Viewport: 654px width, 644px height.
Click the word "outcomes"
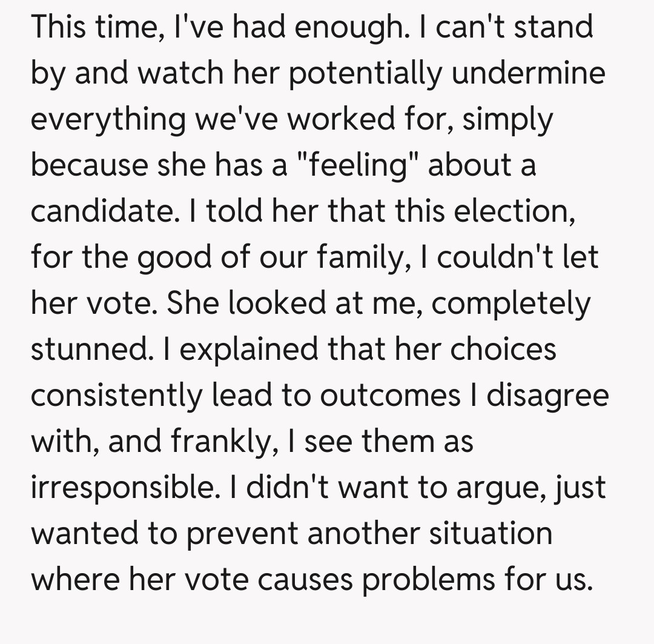390,396
